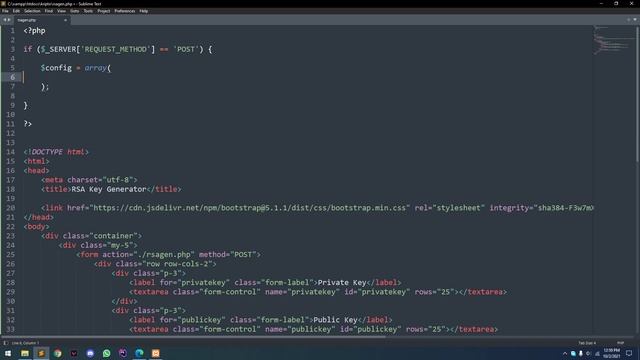Screen dimensions: 640x360
Task: Open the Windows notification center
Action: pos(629,353)
